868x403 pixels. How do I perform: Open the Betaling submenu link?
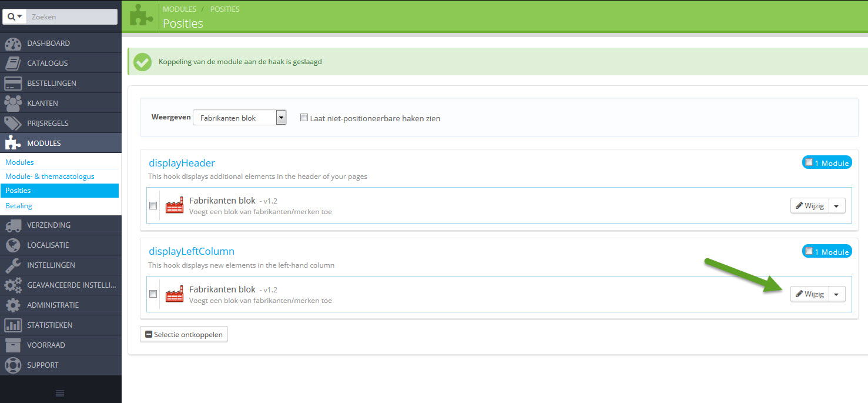coord(19,206)
